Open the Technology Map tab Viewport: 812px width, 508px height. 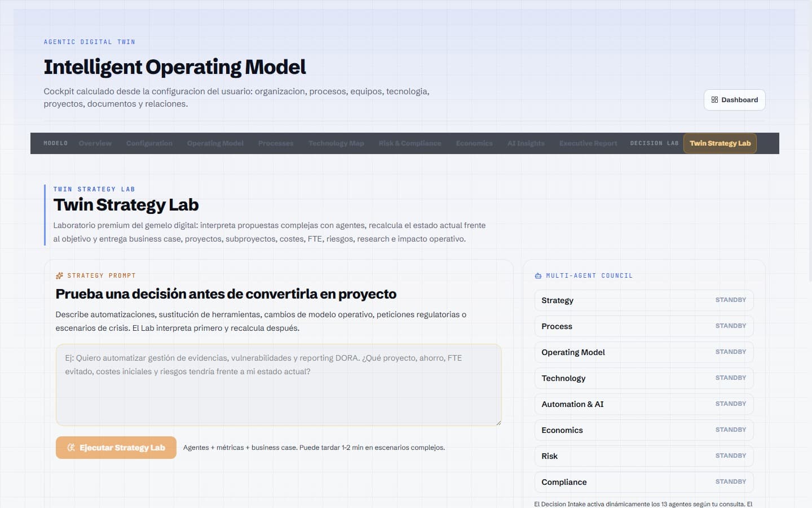coord(336,143)
